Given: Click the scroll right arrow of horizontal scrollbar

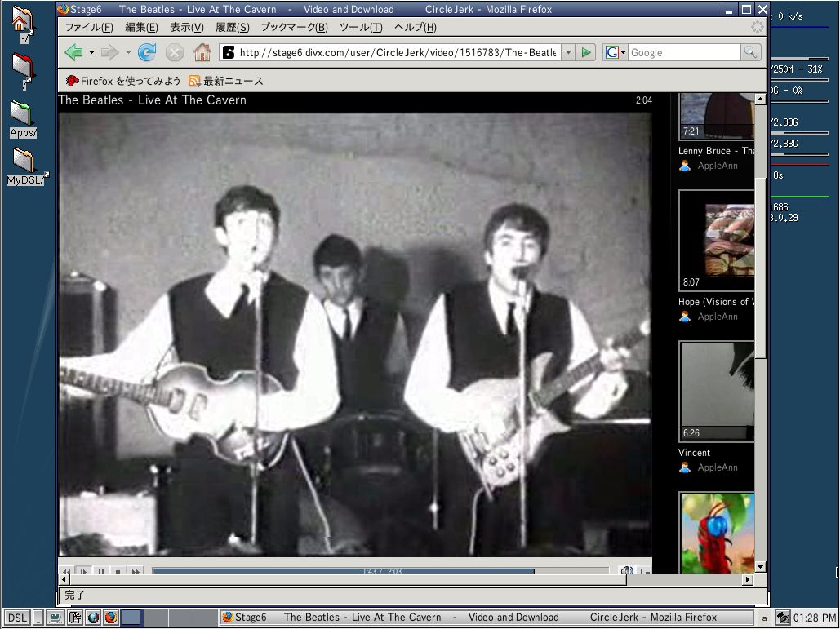Looking at the screenshot, I should click(x=748, y=579).
